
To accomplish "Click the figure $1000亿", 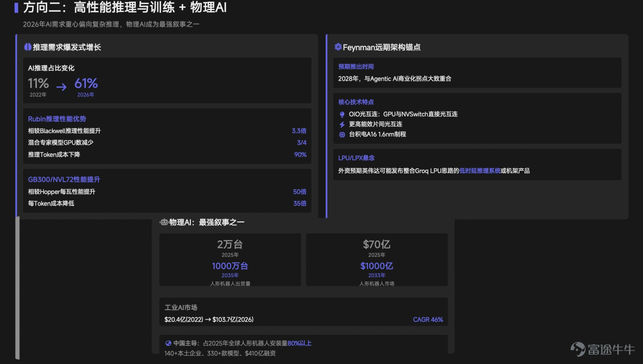I will click(x=377, y=266).
